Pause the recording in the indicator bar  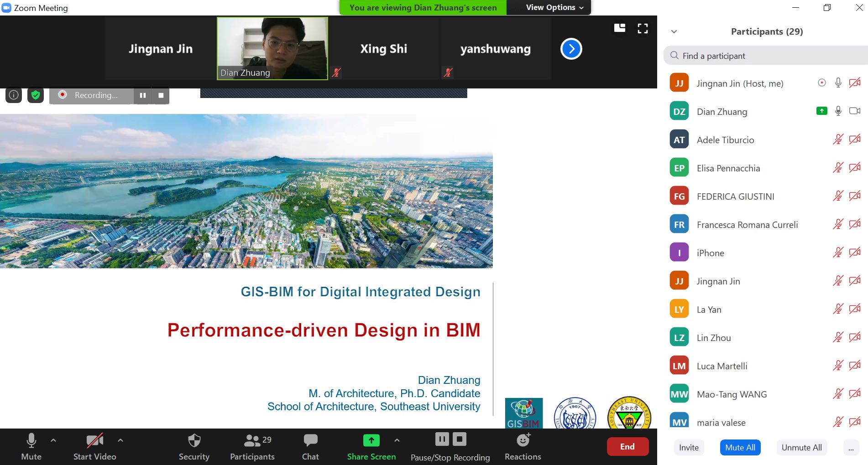(143, 95)
